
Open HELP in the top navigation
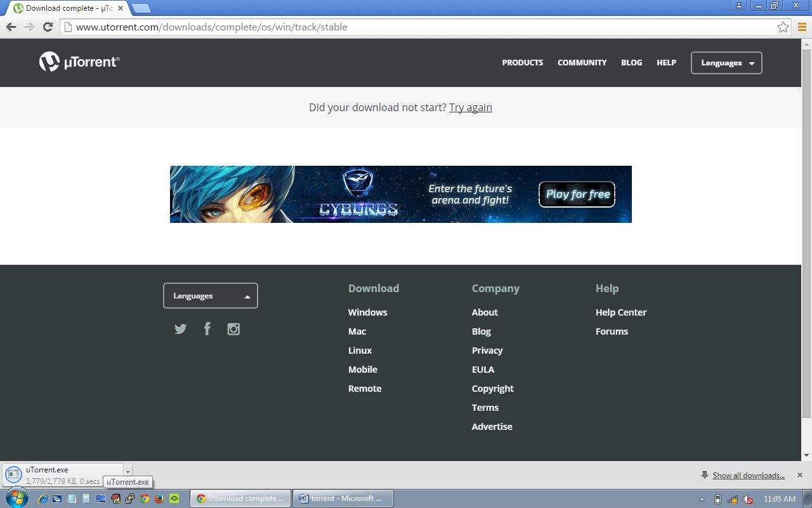click(x=667, y=63)
